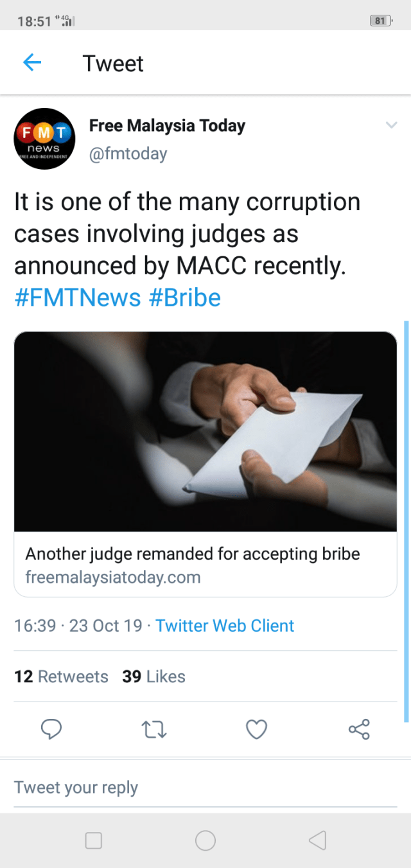Tap the retweet icon
The image size is (411, 868).
153,729
